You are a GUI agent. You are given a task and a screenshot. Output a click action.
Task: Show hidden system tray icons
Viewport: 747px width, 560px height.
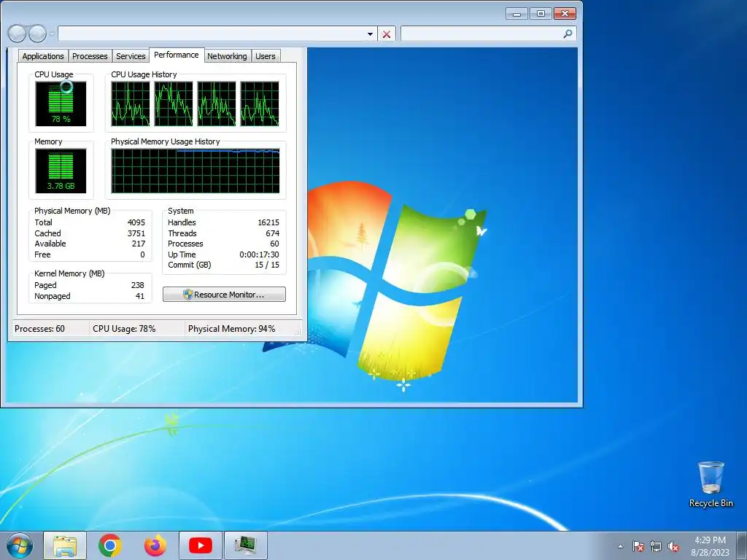pos(620,546)
